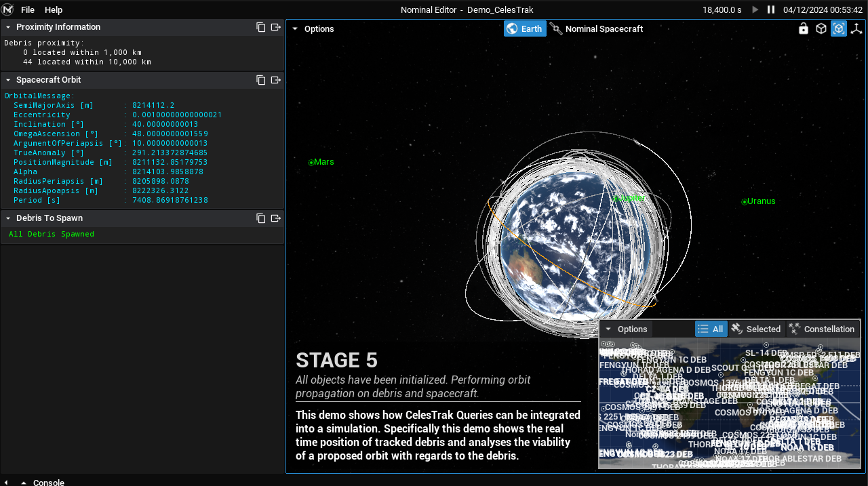Collapse the Spacecraft Orbit section
This screenshot has height=486, width=868.
8,80
